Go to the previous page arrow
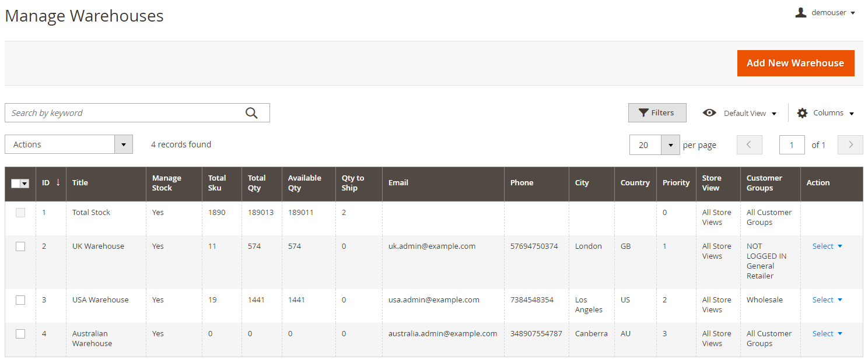The height and width of the screenshot is (363, 868). (x=750, y=145)
